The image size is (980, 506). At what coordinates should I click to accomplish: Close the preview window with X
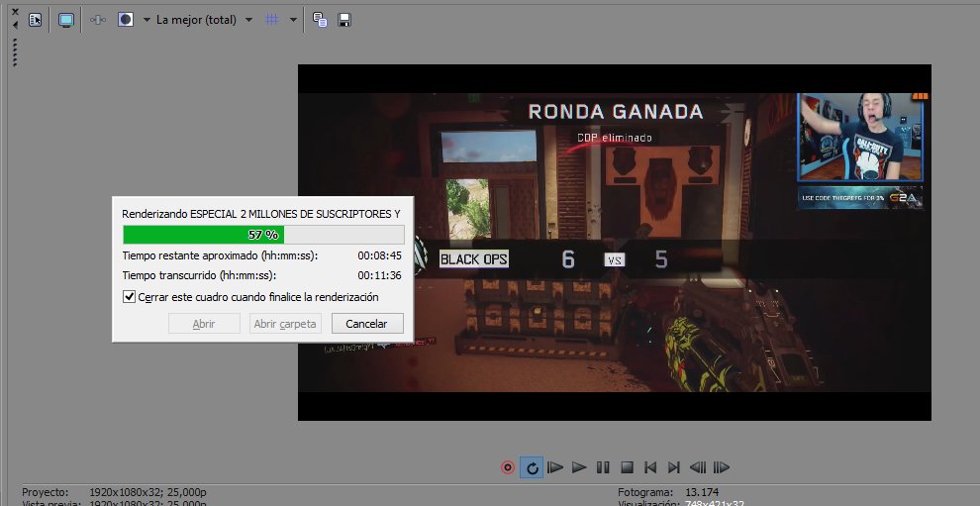15,12
